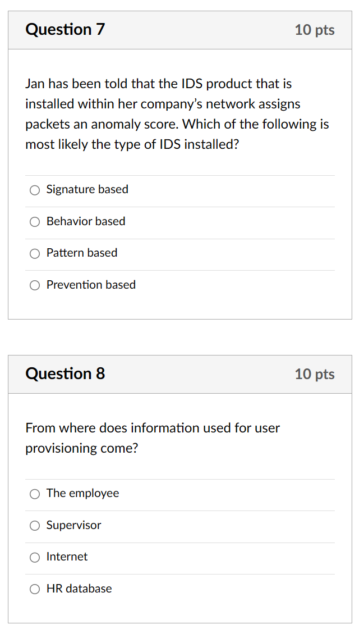Image resolution: width=364 pixels, height=629 pixels.
Task: Choose the Pattern based option
Action: point(34,253)
